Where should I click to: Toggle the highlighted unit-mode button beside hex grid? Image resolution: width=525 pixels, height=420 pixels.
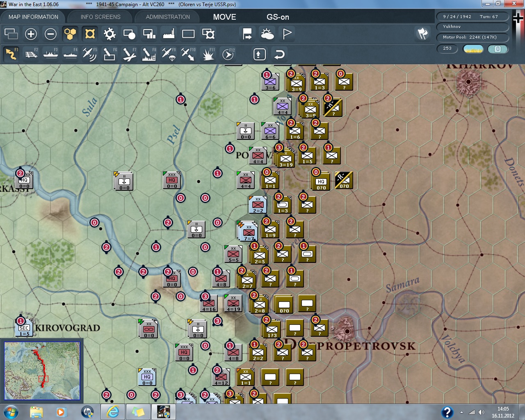[x=90, y=34]
